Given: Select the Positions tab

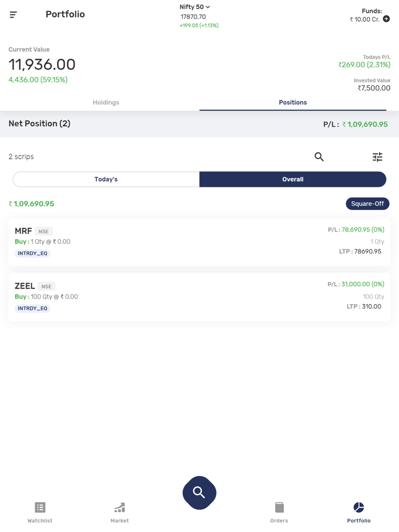Looking at the screenshot, I should pos(292,103).
